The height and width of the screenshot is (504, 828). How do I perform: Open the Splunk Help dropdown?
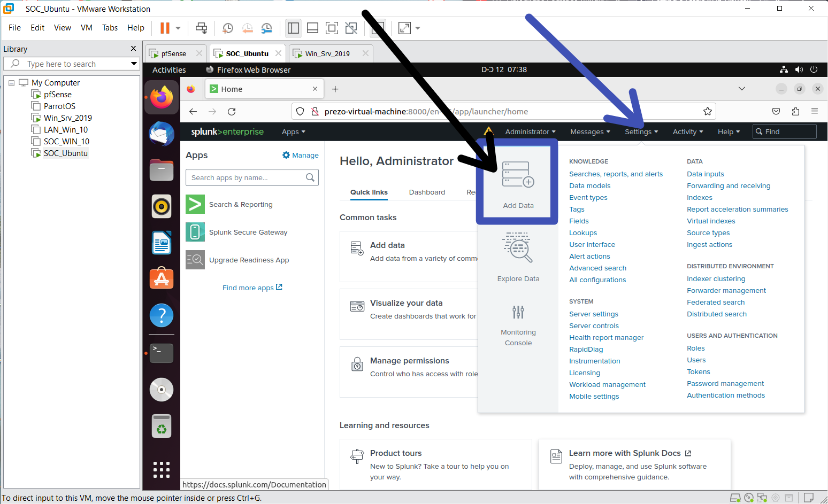[729, 132]
